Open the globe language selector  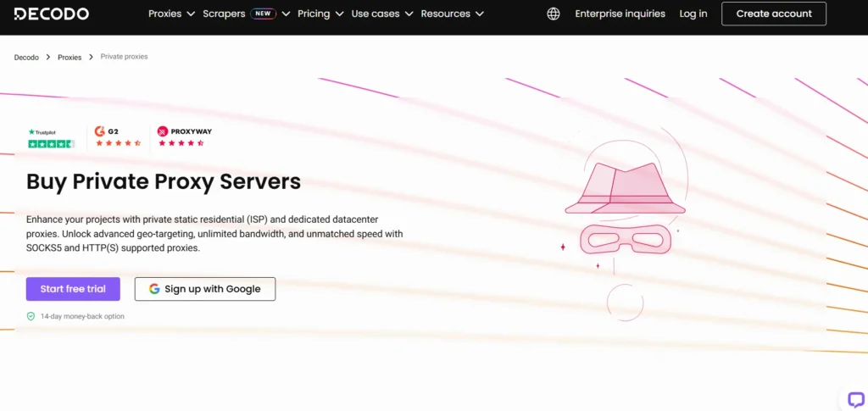[x=553, y=14]
